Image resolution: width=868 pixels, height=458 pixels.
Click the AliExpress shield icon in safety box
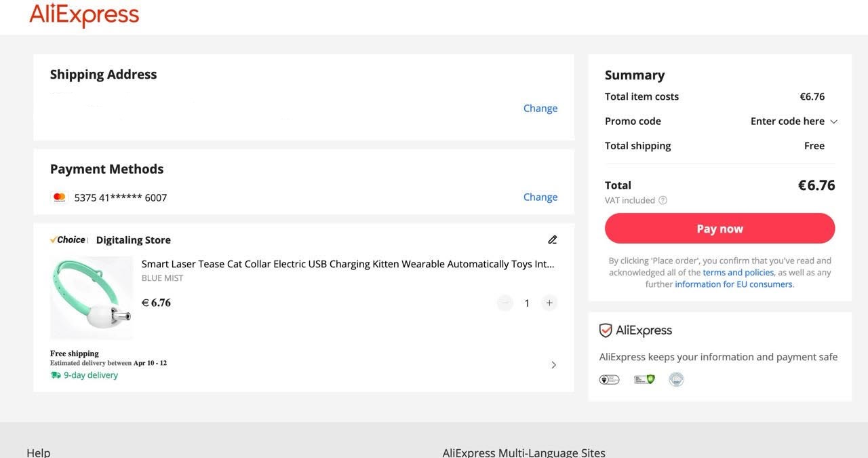[606, 330]
